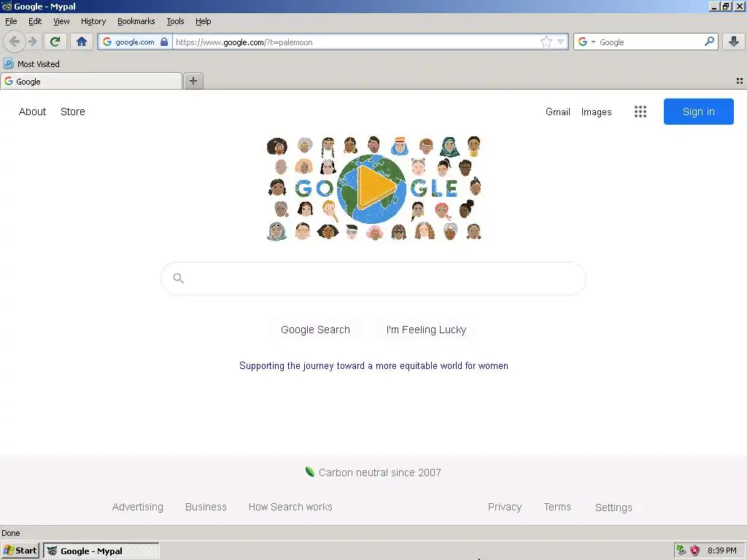Go to home page via house icon
The width and height of the screenshot is (747, 560).
(x=82, y=42)
